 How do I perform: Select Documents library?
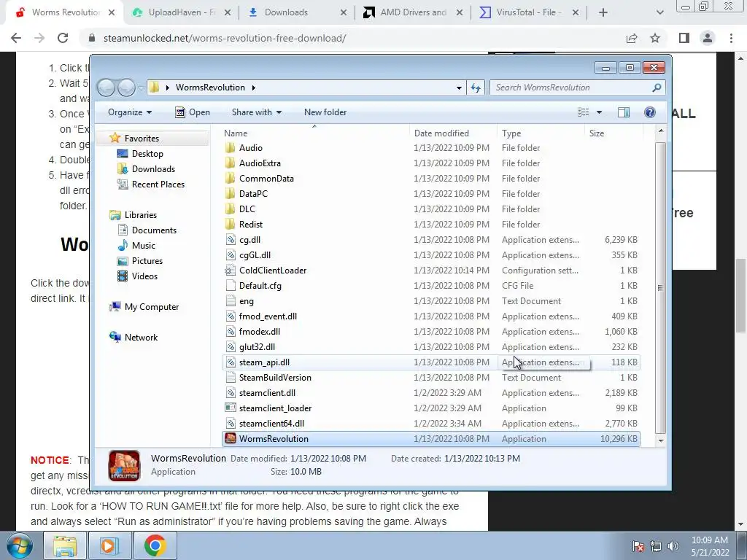point(154,230)
